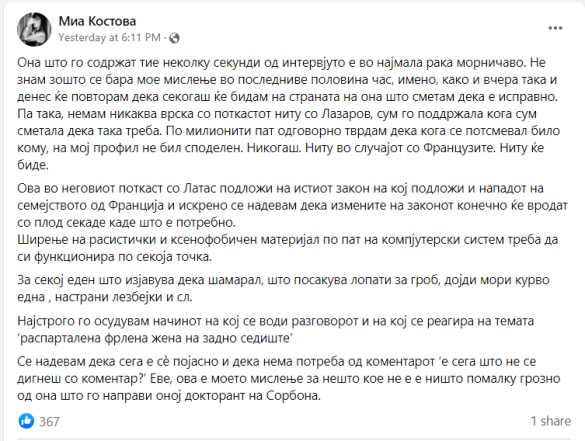
Task: Click the paragraph starting Ова во неговиот поткаст
Action: click(x=292, y=205)
